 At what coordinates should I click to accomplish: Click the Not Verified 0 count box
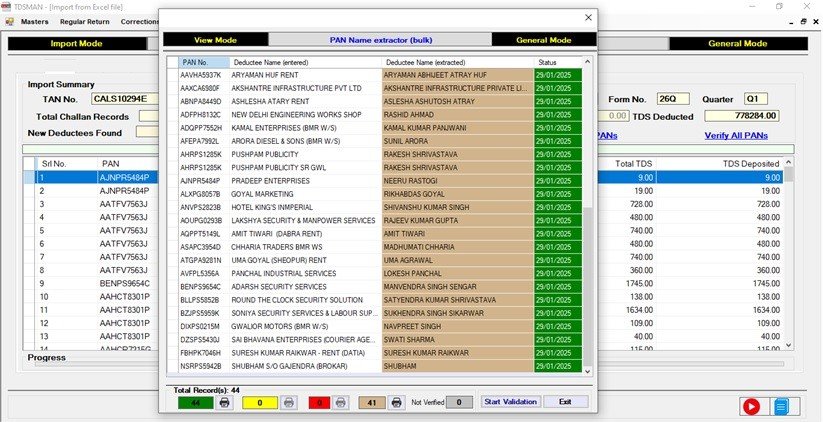459,403
